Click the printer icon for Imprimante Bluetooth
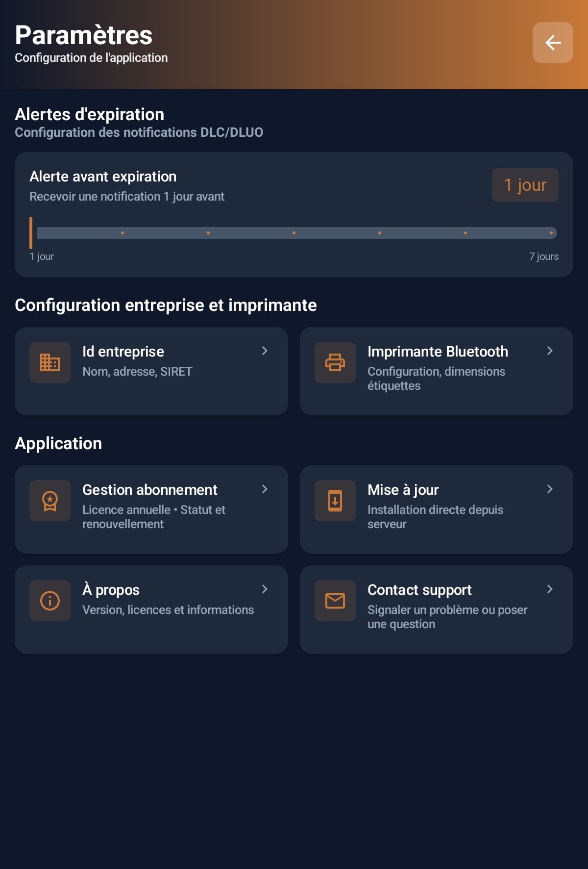Screen dimensions: 588x869 coord(335,363)
